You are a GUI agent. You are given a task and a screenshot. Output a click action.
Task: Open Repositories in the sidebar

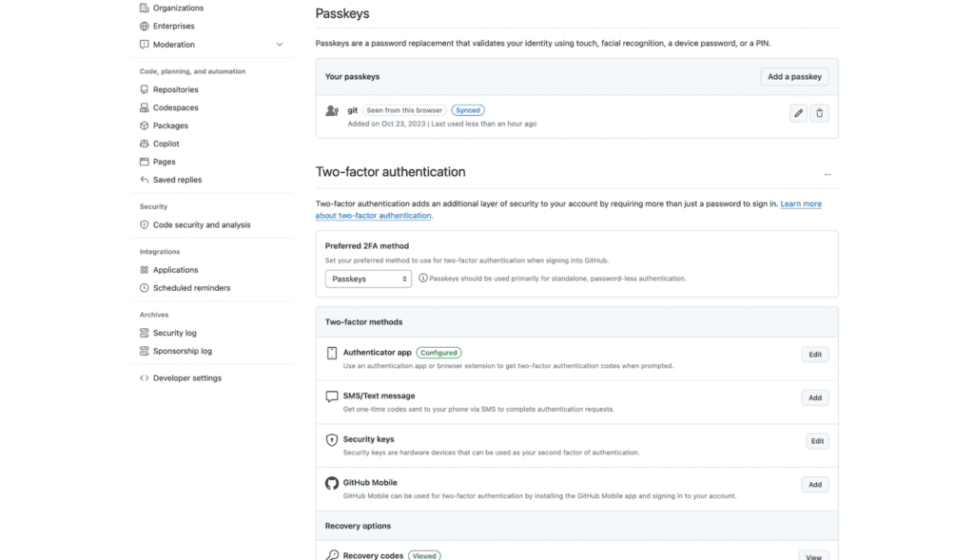(x=175, y=89)
